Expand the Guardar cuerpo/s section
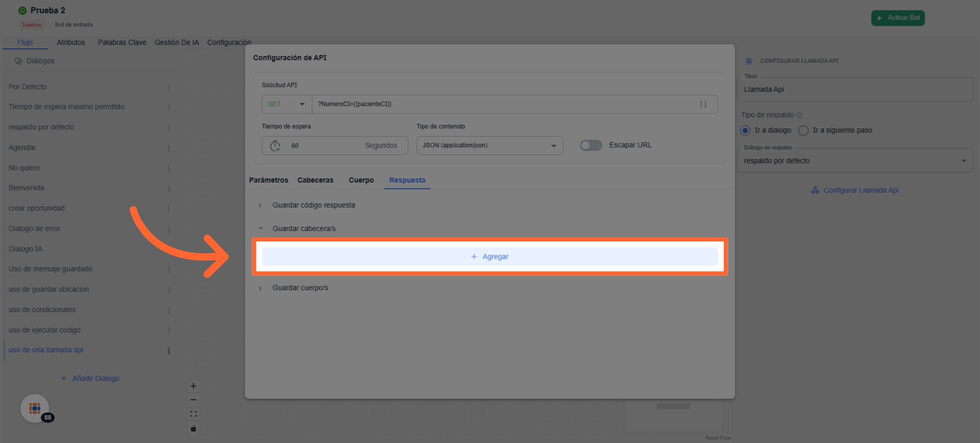 point(300,288)
